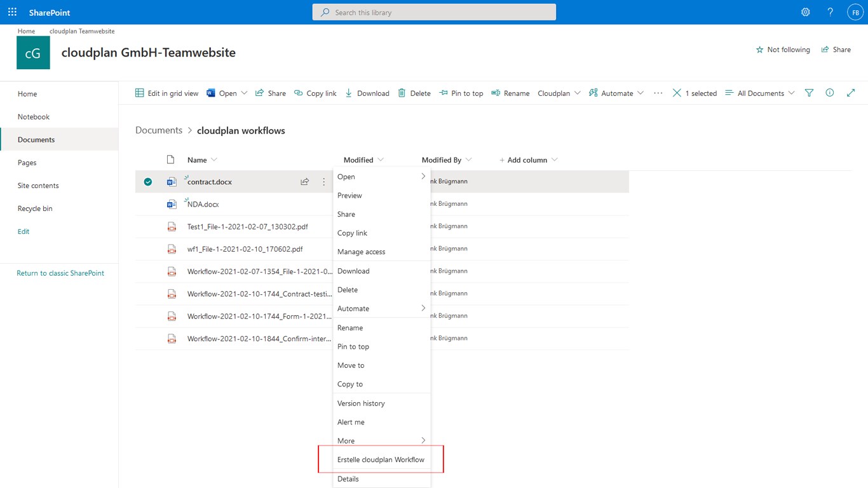Image resolution: width=868 pixels, height=488 pixels.
Task: Click the Edit link in left navigation
Action: tap(24, 231)
